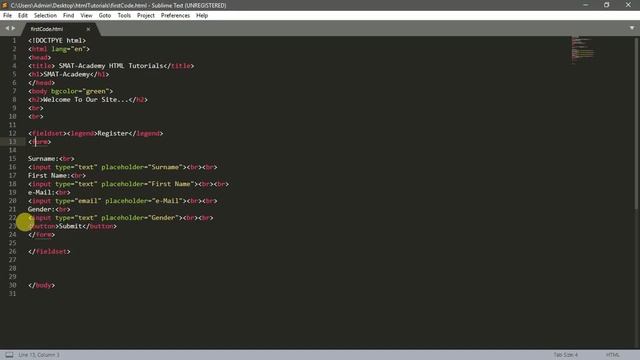This screenshot has width=640, height=360.
Task: Click the closing </form> tag
Action: [42, 235]
